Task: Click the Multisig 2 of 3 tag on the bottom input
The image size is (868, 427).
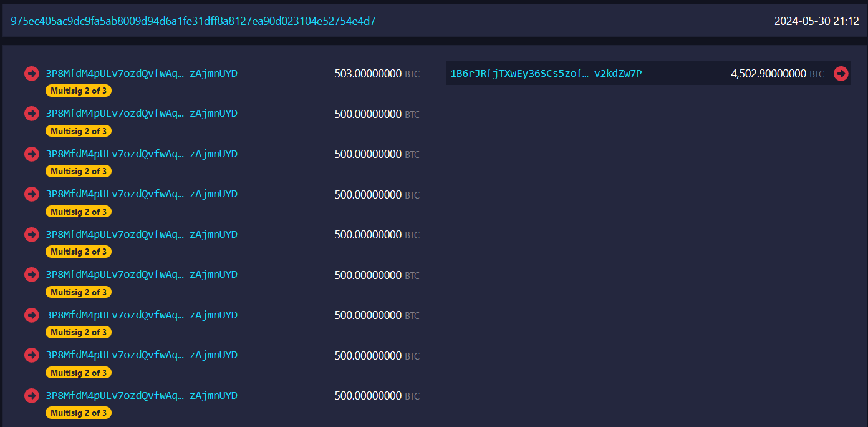Action: pos(79,412)
